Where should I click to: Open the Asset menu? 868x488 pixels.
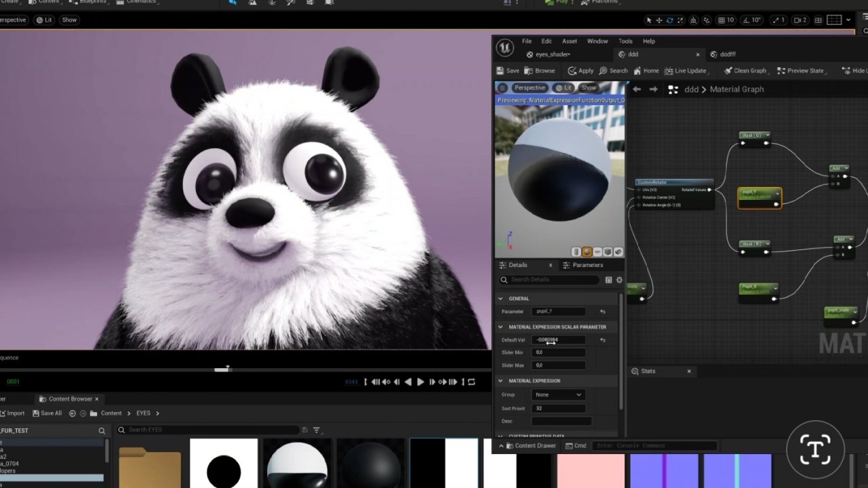(570, 41)
